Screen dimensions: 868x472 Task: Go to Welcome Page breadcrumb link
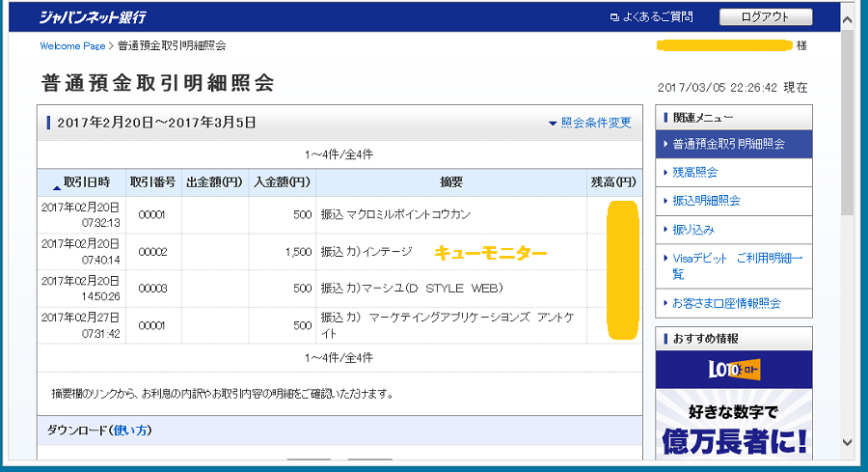[72, 45]
